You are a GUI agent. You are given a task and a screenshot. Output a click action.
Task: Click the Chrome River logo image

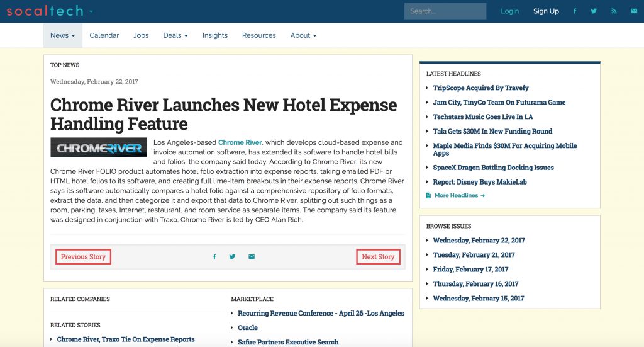click(99, 148)
